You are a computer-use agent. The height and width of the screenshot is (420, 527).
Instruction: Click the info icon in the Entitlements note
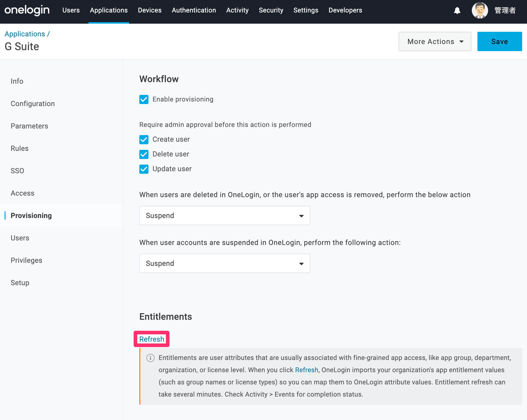click(150, 358)
